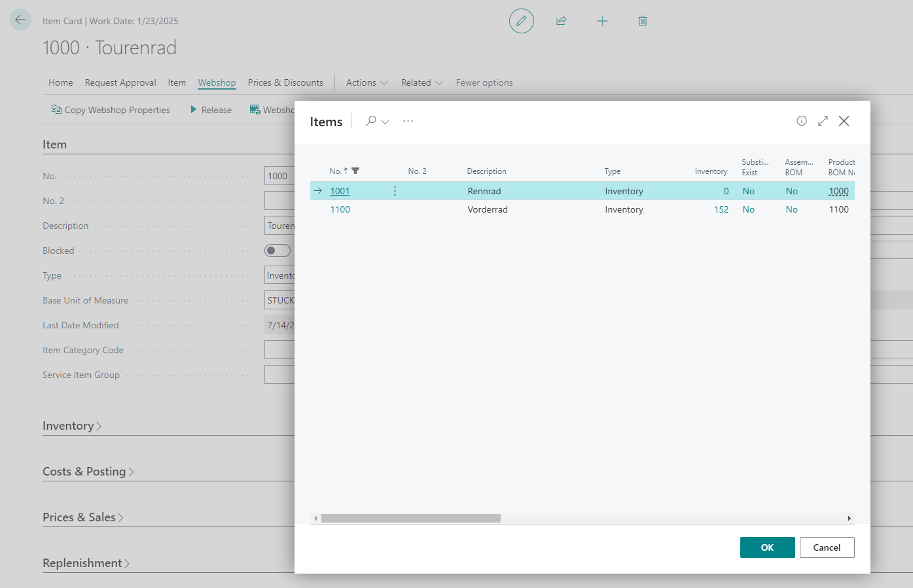
Task: Cancel the Items dialog
Action: point(827,547)
